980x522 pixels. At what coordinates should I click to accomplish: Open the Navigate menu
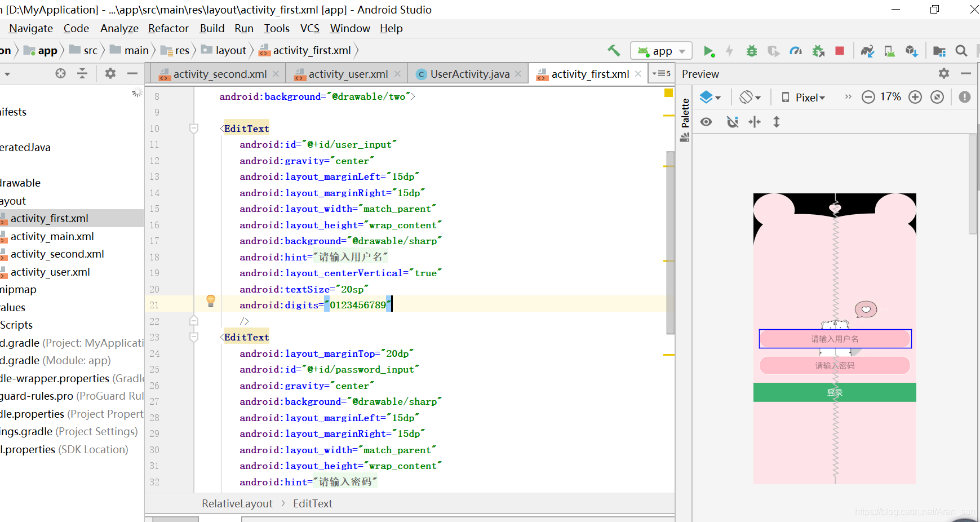(x=31, y=28)
